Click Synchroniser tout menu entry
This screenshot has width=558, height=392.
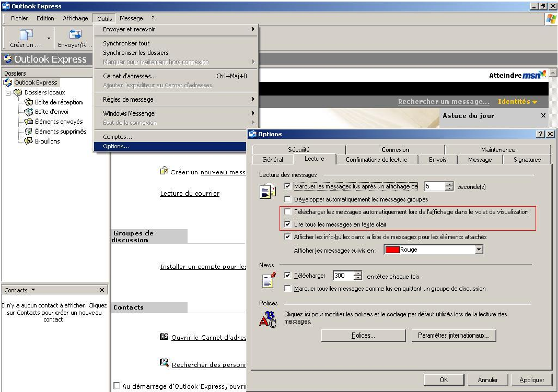click(x=176, y=43)
